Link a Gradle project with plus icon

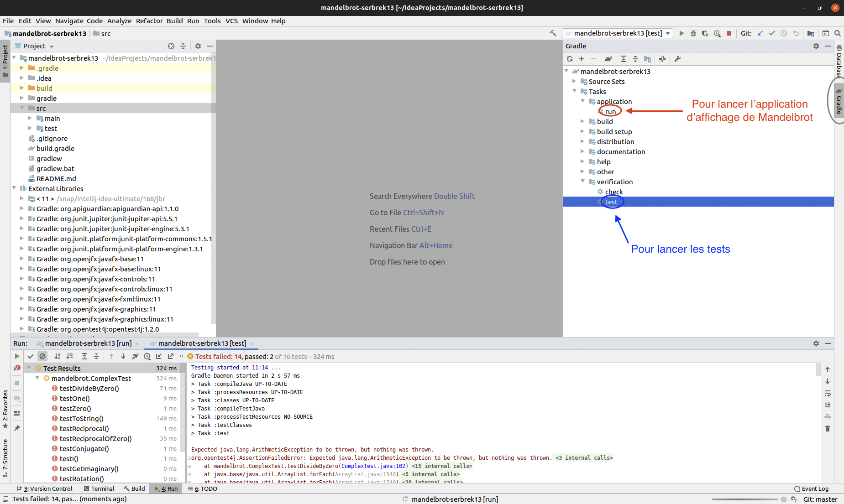[582, 59]
